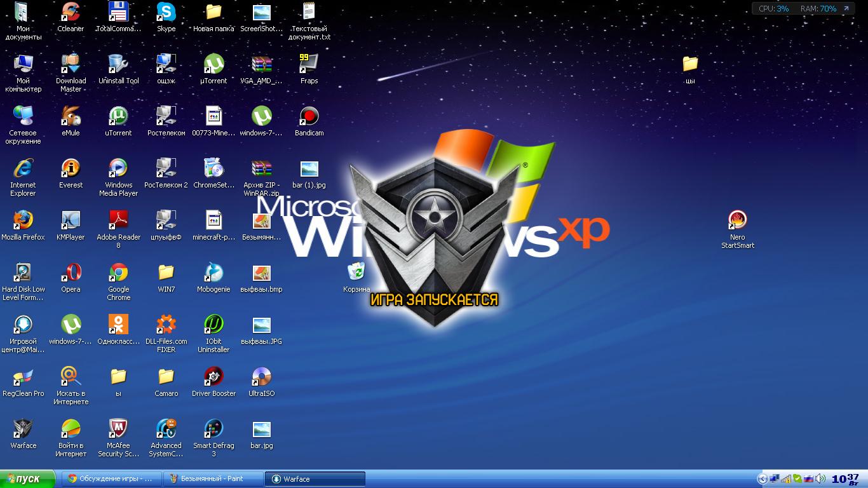Screen dimensions: 868x488
Task: Select the bar (1).jpg image file
Action: pos(309,173)
